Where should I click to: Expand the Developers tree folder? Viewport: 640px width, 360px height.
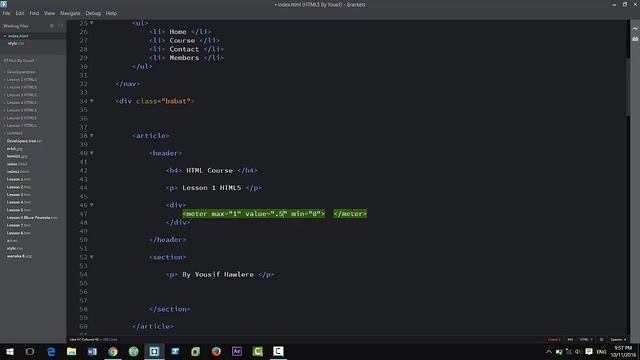pos(21,72)
